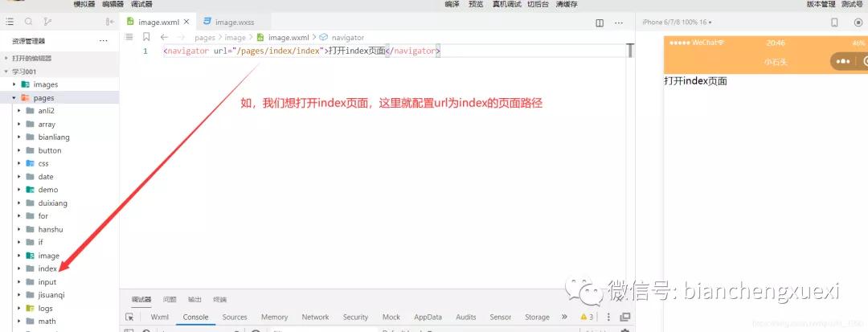The width and height of the screenshot is (868, 332).
Task: Open the explorer list icon in sidebar
Action: [x=10, y=22]
